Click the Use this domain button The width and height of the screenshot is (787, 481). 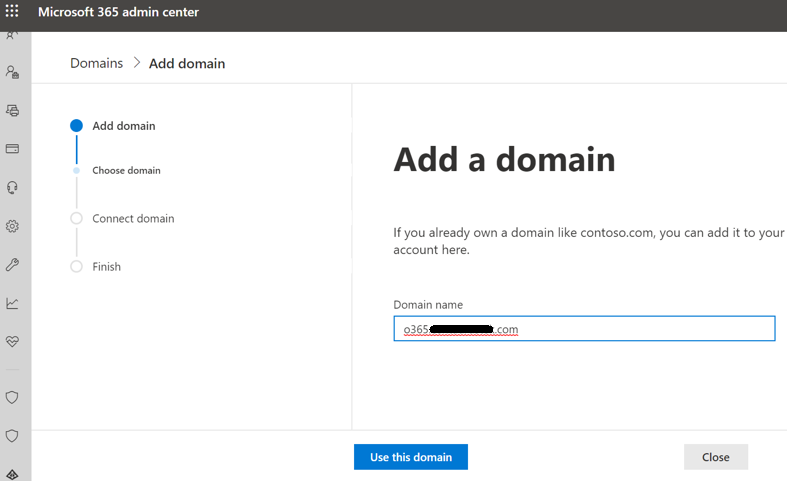click(x=410, y=457)
